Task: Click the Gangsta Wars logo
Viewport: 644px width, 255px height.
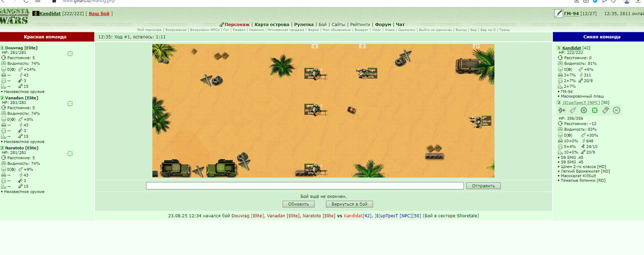Action: coord(15,16)
